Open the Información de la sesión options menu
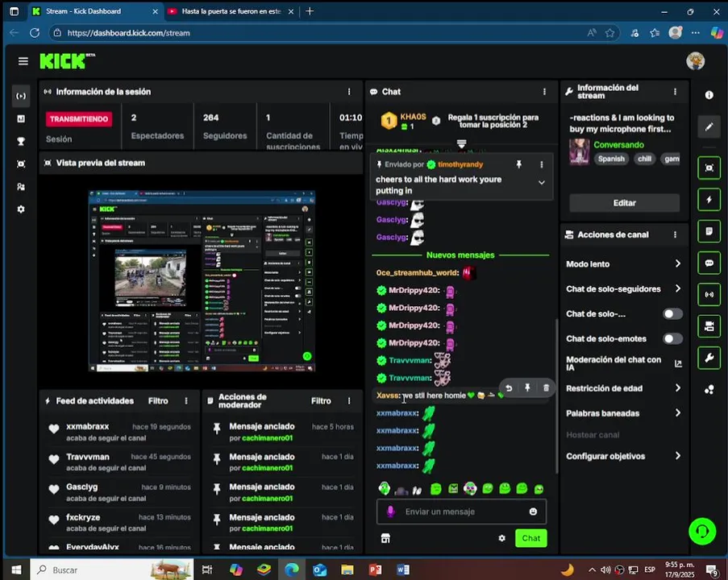The image size is (728, 580). (x=349, y=92)
